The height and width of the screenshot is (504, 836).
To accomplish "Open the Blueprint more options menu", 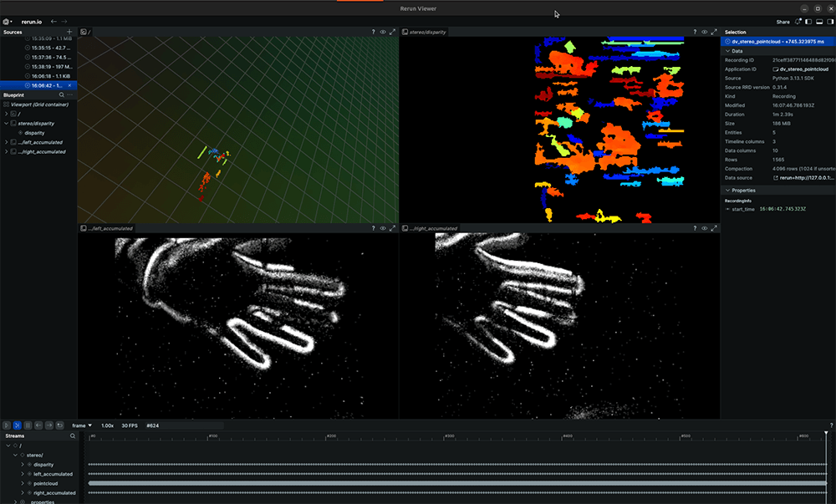I will point(70,94).
